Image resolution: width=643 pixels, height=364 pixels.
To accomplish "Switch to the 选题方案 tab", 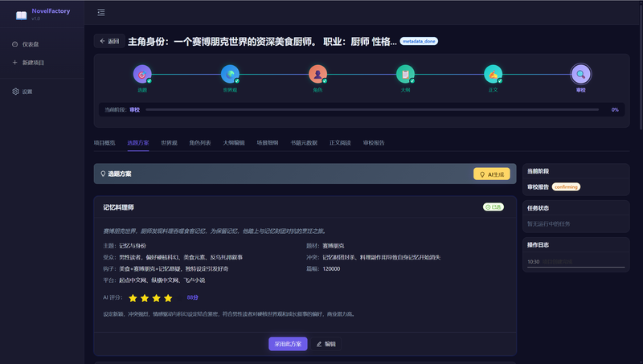I will coord(138,143).
